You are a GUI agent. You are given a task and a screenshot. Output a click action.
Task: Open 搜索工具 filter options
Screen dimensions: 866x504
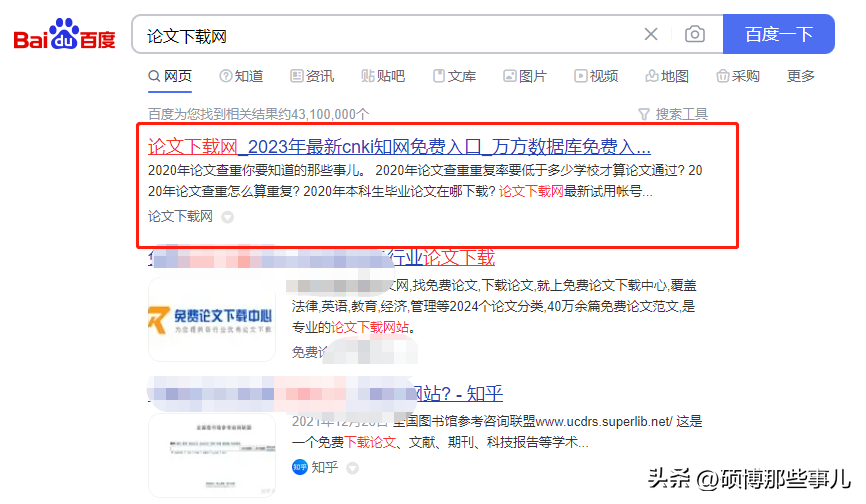point(673,114)
